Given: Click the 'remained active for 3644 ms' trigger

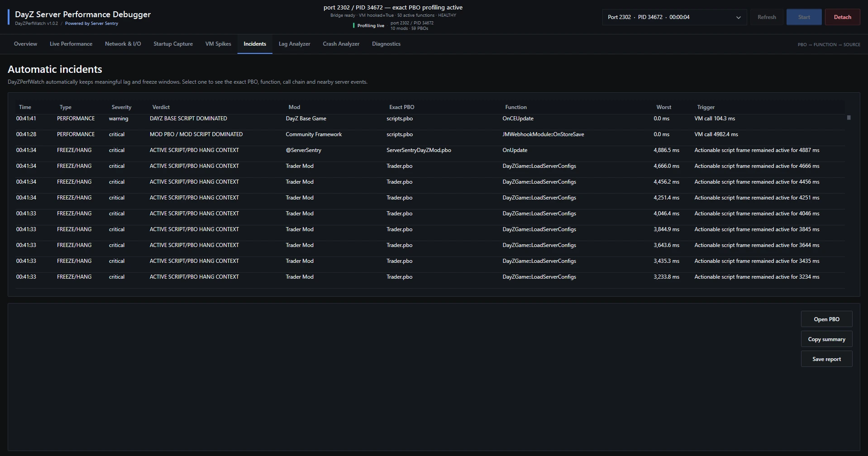Looking at the screenshot, I should click(757, 245).
